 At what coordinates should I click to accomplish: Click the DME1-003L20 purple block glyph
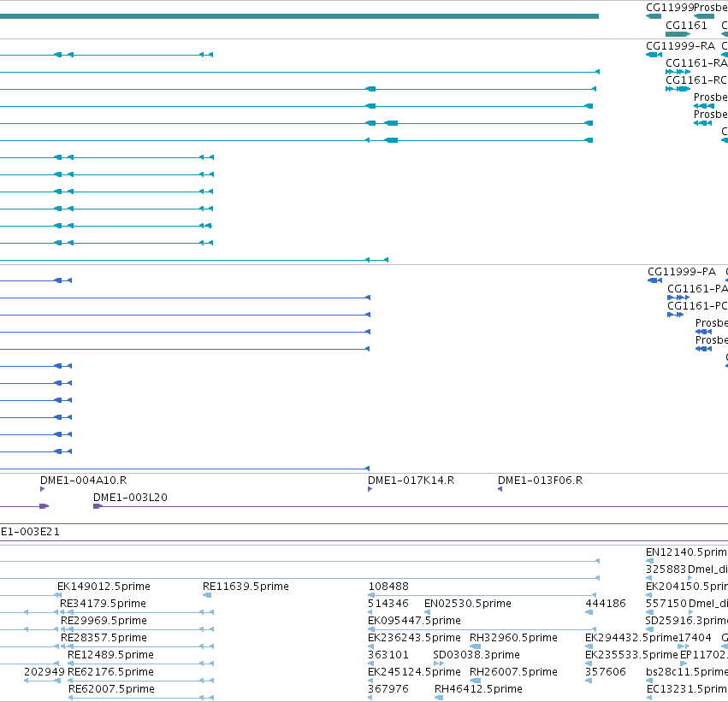pos(98,506)
